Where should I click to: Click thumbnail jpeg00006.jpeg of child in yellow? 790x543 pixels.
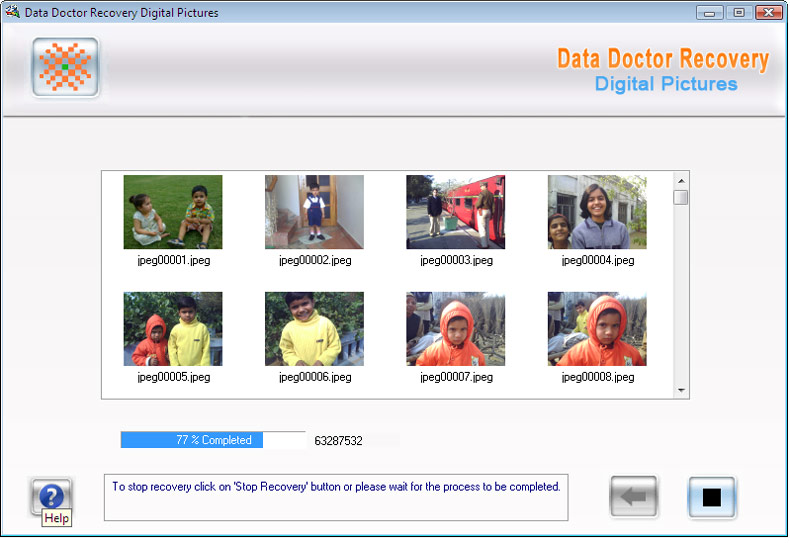click(x=314, y=329)
